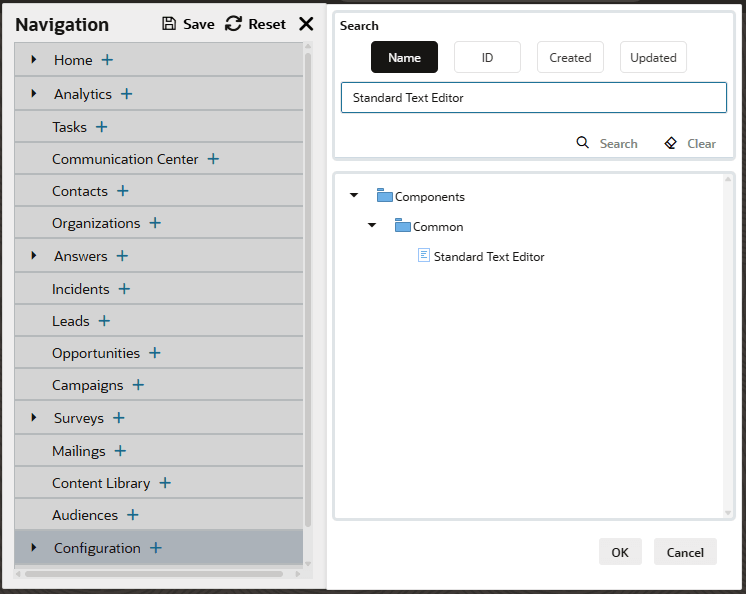The height and width of the screenshot is (594, 746).
Task: Click the Navigation list horizontal scrollbar
Action: (x=154, y=574)
